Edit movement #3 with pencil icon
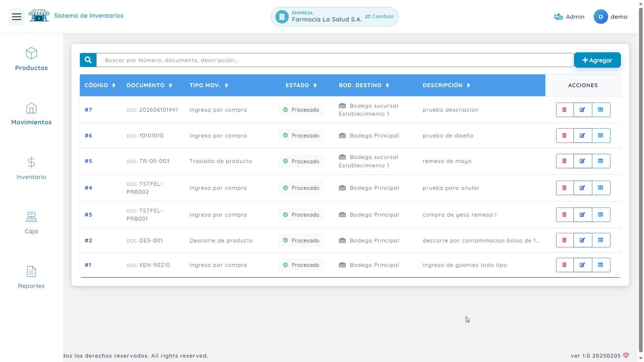This screenshot has width=644, height=362. tap(582, 215)
